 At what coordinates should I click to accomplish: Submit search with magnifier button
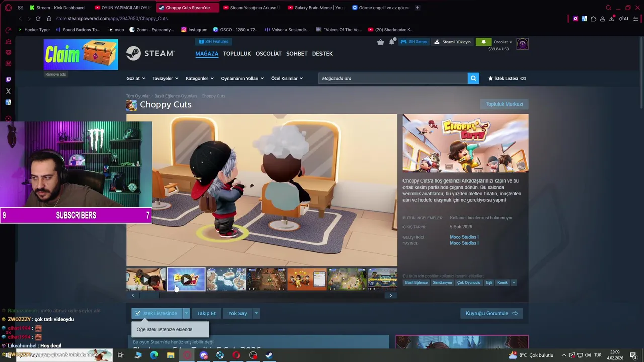pyautogui.click(x=473, y=78)
